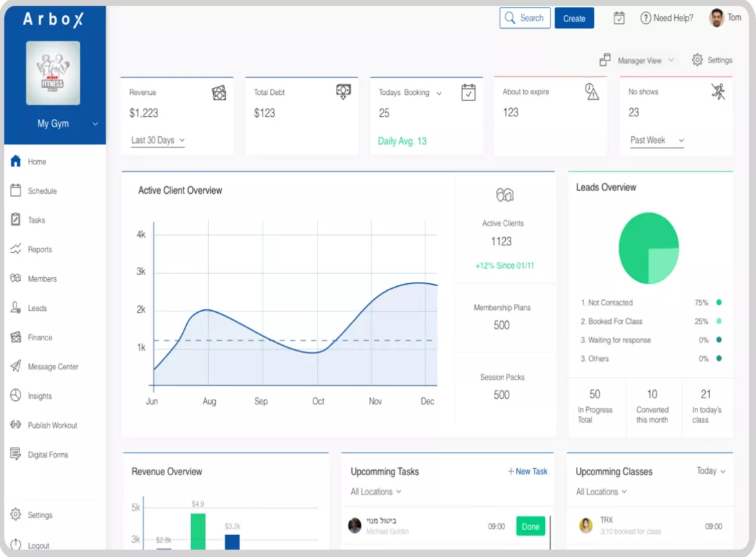
Task: Click the Manager View layout icon
Action: (x=605, y=60)
